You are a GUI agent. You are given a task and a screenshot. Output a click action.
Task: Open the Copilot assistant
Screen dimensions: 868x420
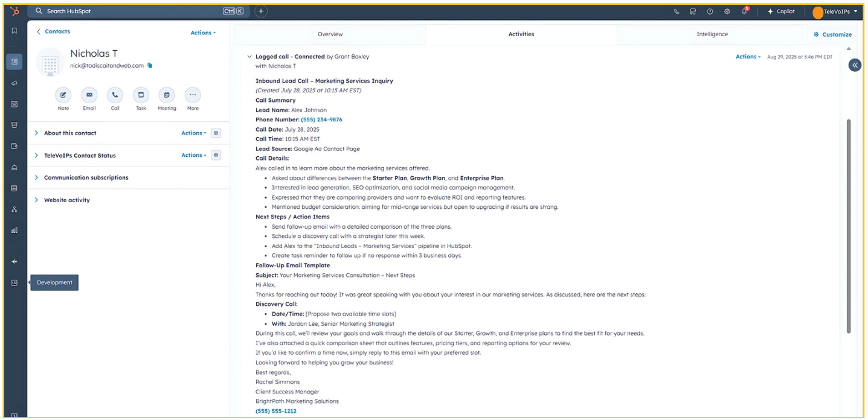pyautogui.click(x=781, y=11)
